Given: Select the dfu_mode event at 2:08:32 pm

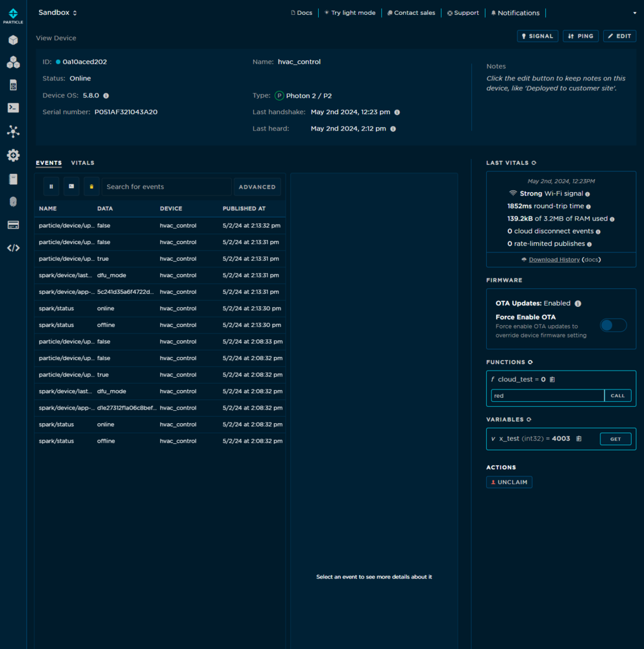Looking at the screenshot, I should [160, 391].
